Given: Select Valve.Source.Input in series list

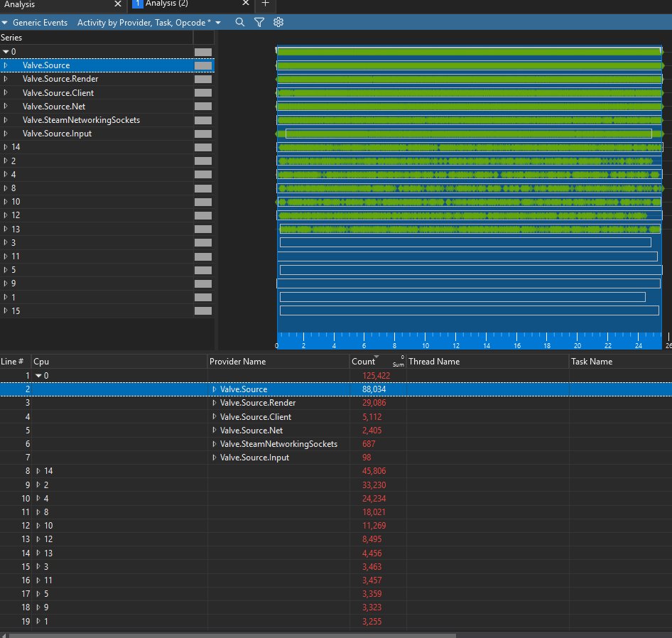Looking at the screenshot, I should 57,134.
